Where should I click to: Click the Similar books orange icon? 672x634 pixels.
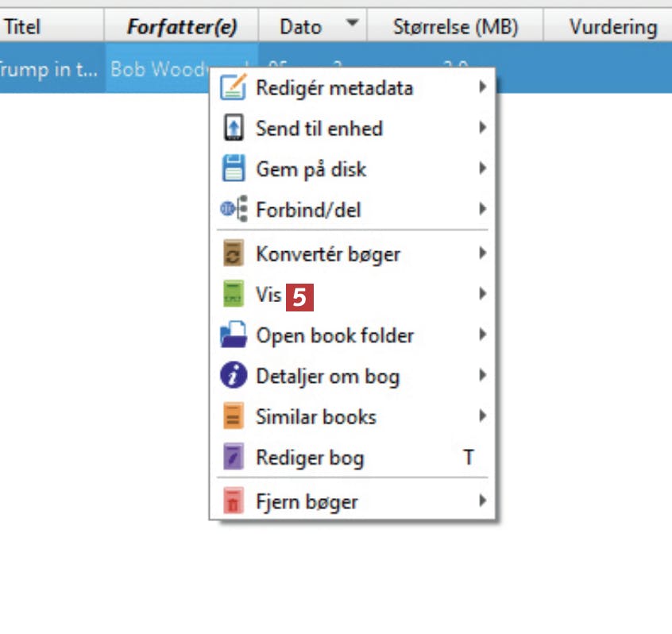pos(234,416)
